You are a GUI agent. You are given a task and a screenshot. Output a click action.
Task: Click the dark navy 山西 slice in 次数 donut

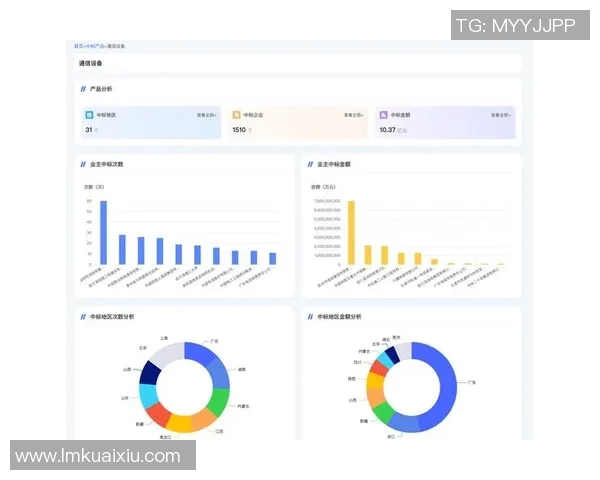(151, 373)
